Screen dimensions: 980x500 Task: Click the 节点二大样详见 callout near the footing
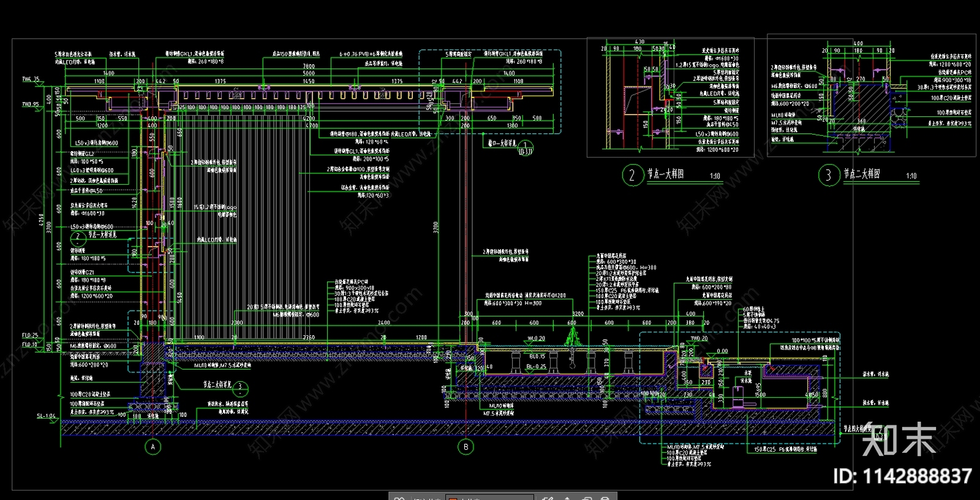pos(217,386)
